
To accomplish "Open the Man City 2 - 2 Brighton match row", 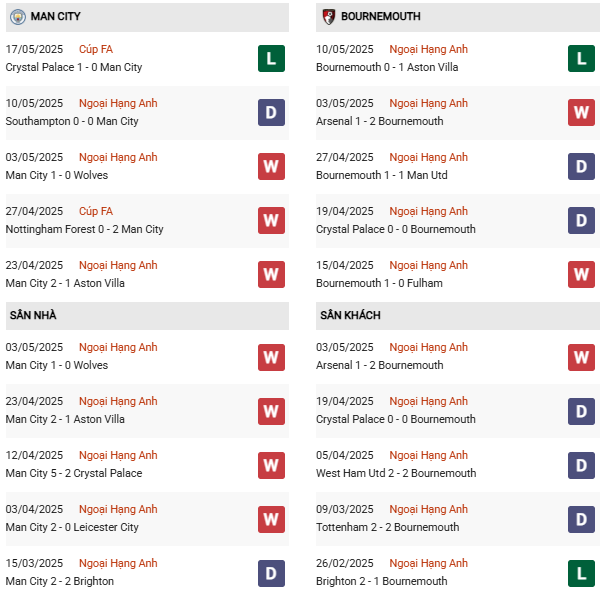I will pos(60,582).
